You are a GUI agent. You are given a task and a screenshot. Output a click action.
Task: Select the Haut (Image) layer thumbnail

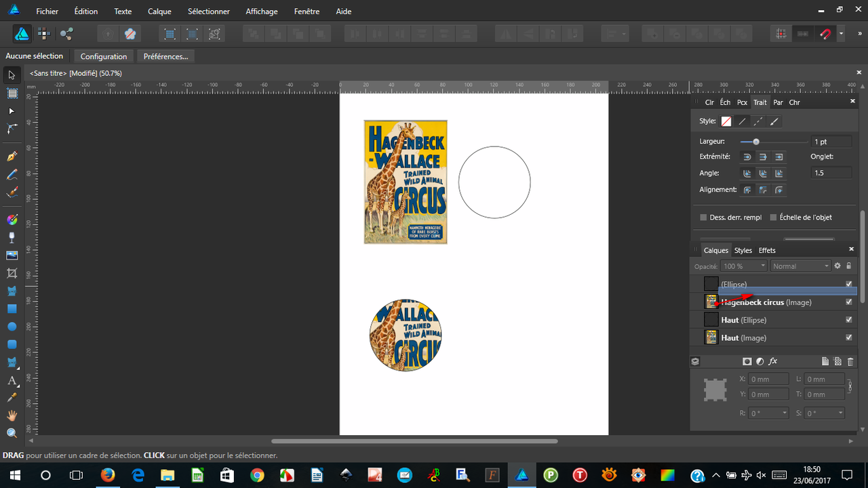[711, 338]
